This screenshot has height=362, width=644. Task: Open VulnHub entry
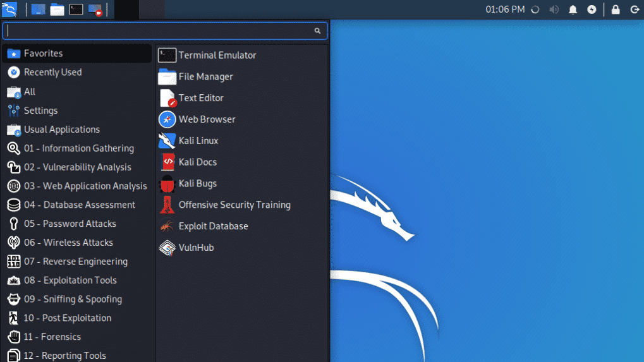pyautogui.click(x=242, y=248)
